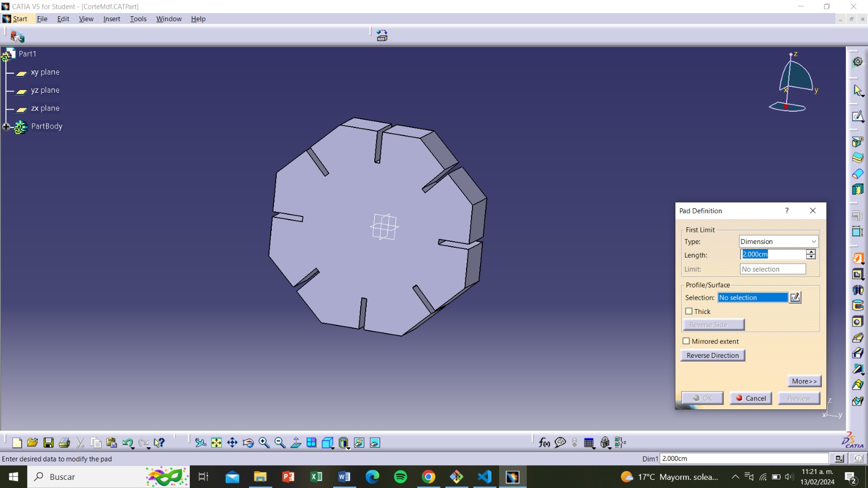
Task: Click the measure update gear icon at top right
Action: pos(858,62)
